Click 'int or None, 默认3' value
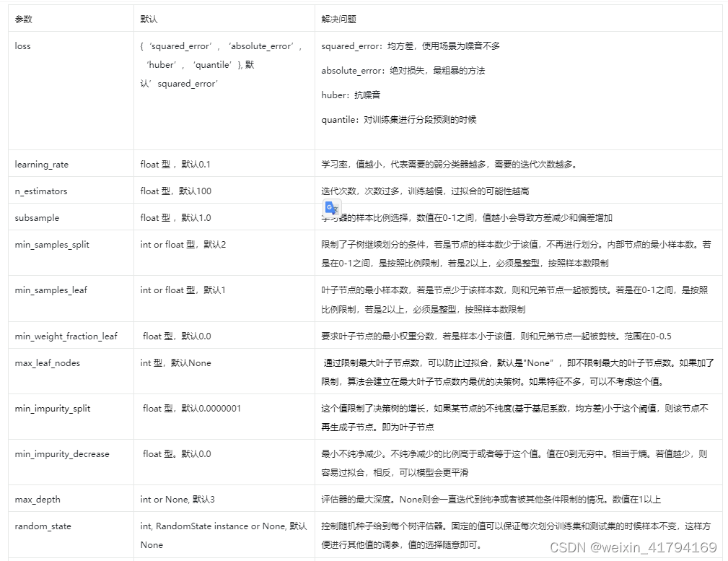 [x=177, y=500]
